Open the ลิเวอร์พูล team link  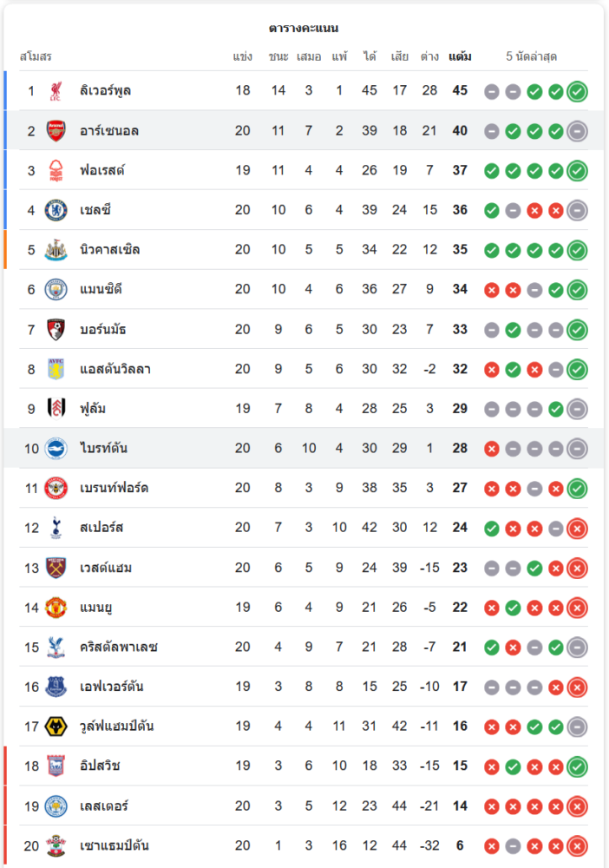[105, 91]
